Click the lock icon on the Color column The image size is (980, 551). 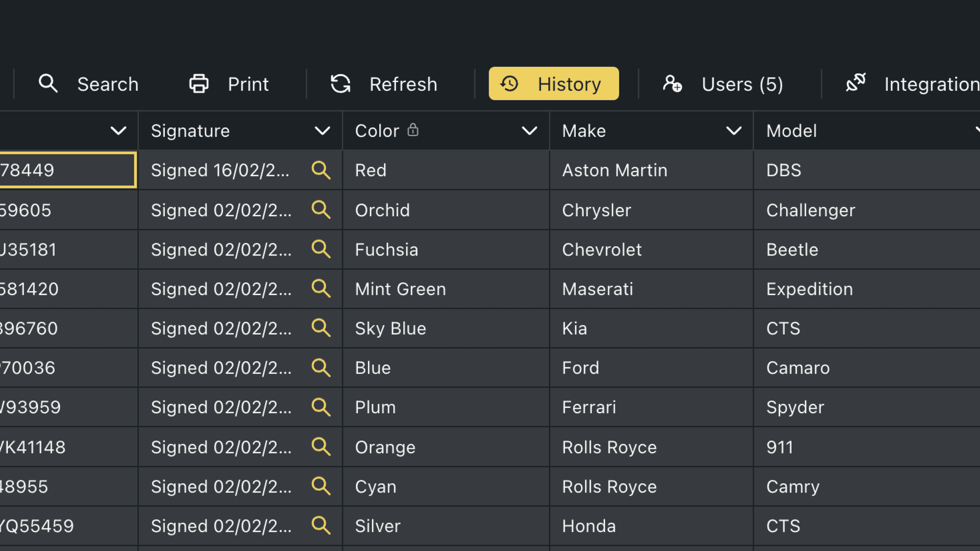coord(413,130)
